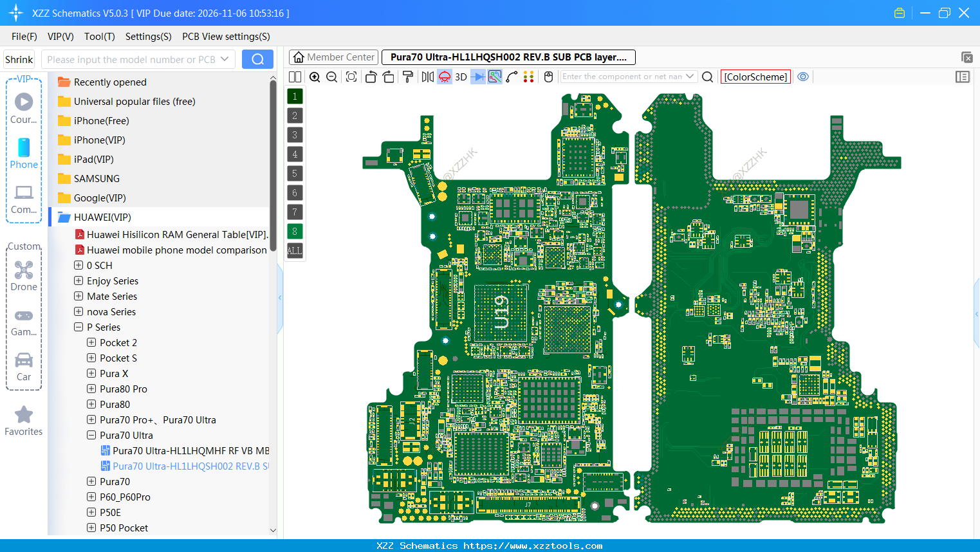The image size is (980, 552).
Task: Open the measurement/routing tool highlighted in toolbar
Action: pyautogui.click(x=494, y=77)
